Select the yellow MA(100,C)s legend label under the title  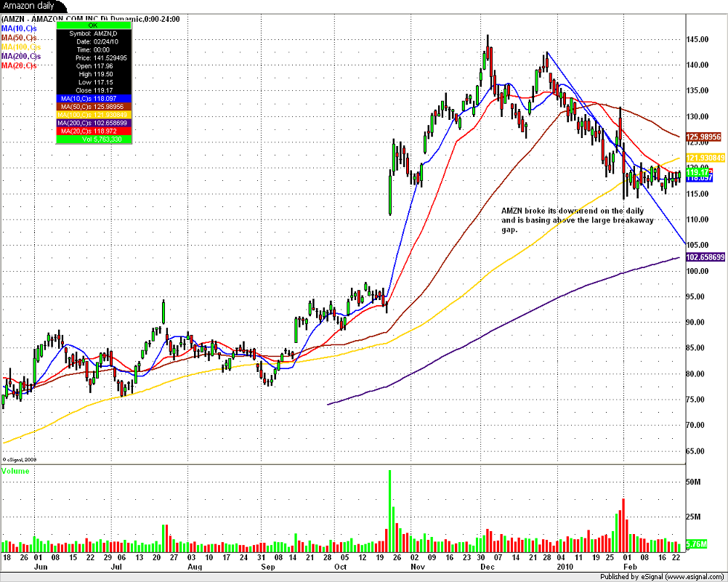tap(21, 47)
